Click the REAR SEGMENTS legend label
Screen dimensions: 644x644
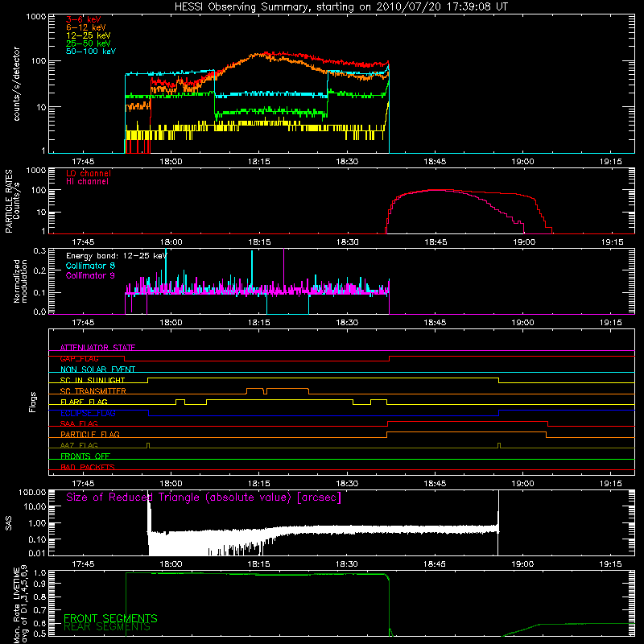[x=107, y=627]
